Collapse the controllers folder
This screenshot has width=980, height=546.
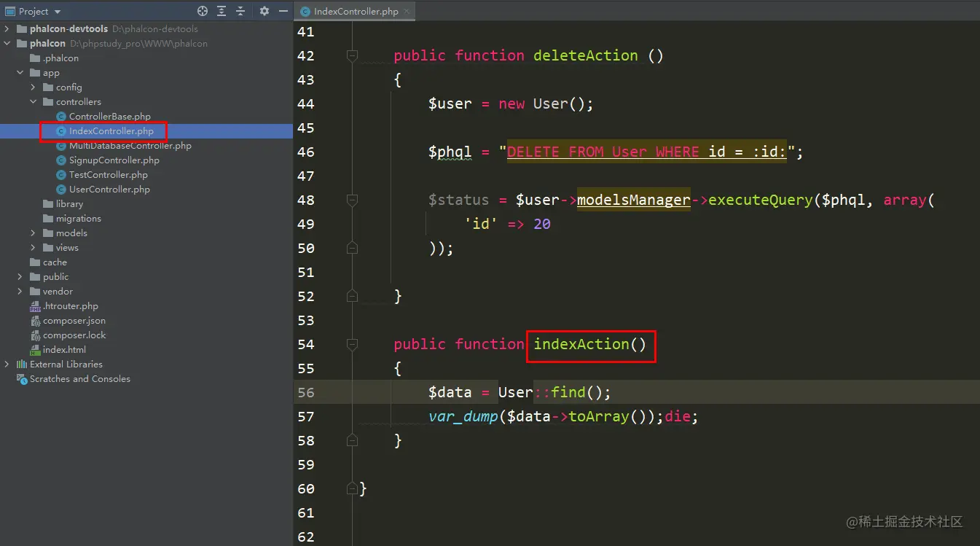pyautogui.click(x=34, y=102)
